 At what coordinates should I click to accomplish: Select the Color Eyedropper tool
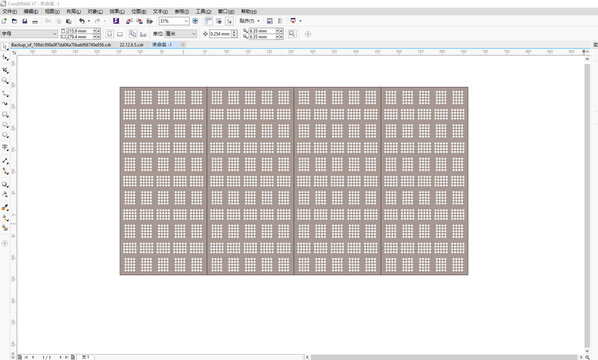[x=5, y=208]
